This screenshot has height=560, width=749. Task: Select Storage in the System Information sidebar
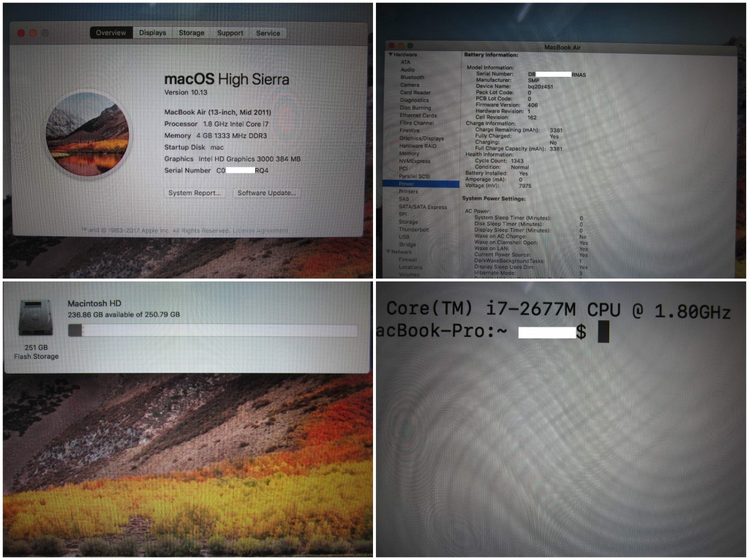click(408, 222)
